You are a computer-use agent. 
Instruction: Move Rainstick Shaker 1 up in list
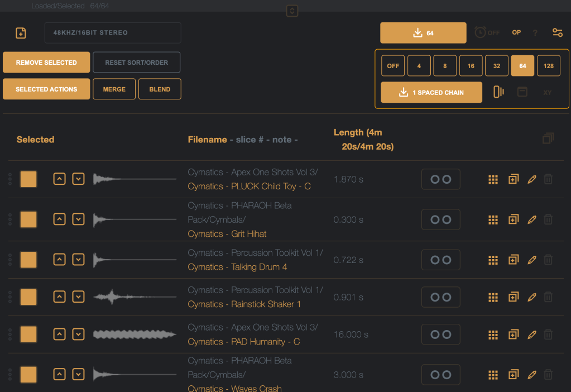60,297
